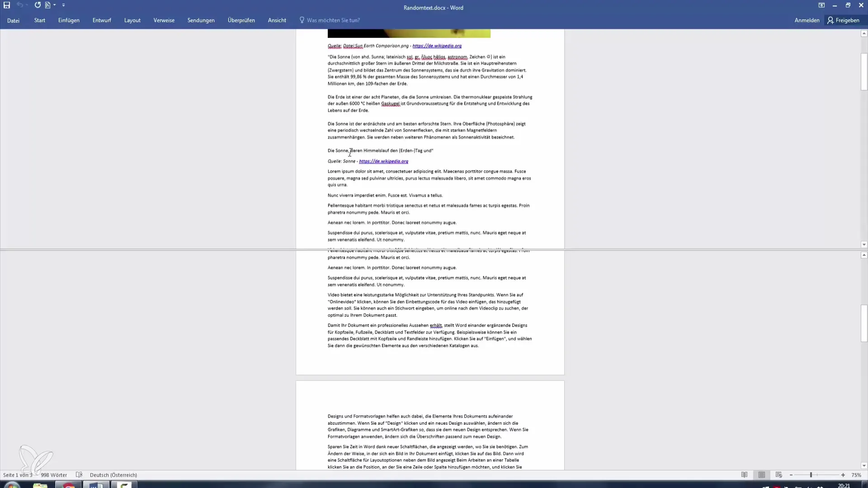Screen dimensions: 868x488
Task: Open the dropdown arrow beside the PDF document icon
Action: point(55,5)
